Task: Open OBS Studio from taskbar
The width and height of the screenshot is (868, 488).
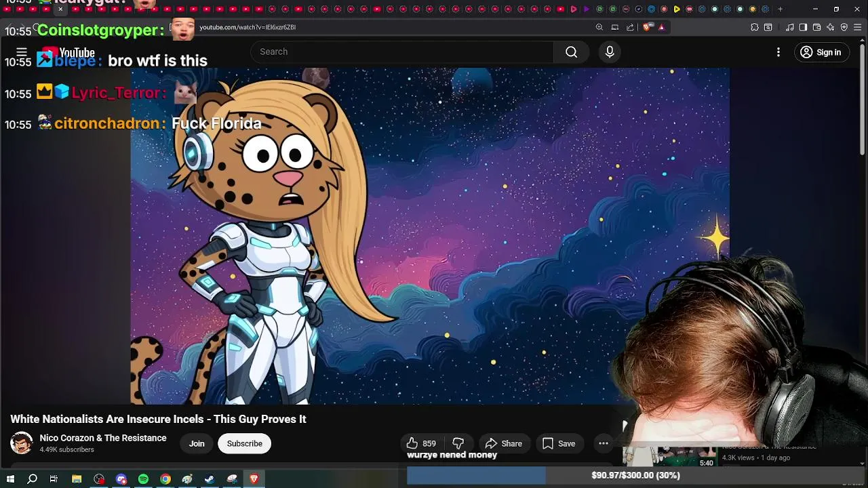Action: (100, 479)
